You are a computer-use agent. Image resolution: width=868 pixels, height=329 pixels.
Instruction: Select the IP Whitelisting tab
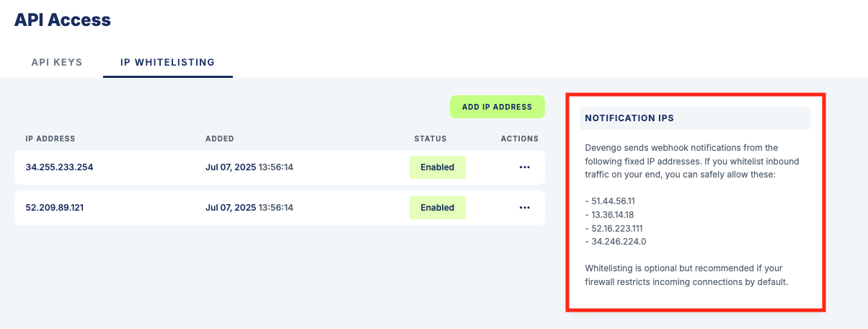coord(168,62)
